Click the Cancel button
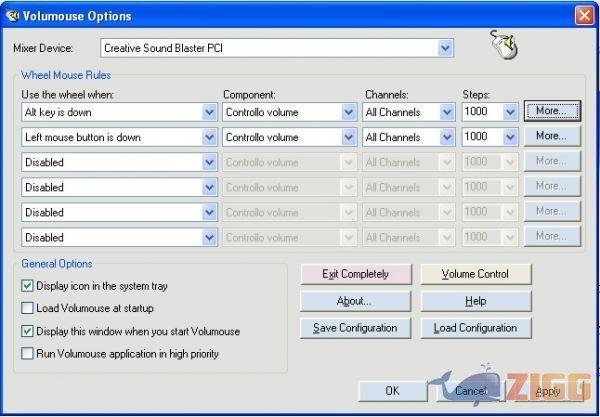Viewport: 600px width, 417px height. coord(471,391)
